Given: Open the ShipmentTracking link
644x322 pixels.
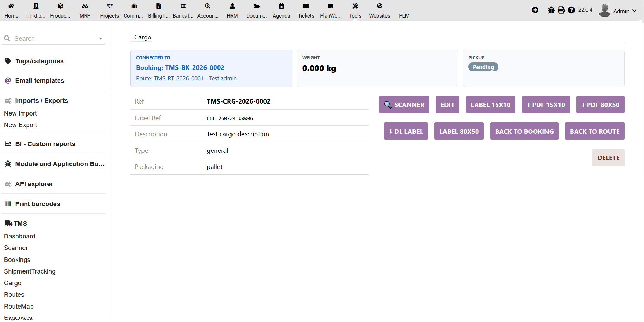Looking at the screenshot, I should [30, 271].
